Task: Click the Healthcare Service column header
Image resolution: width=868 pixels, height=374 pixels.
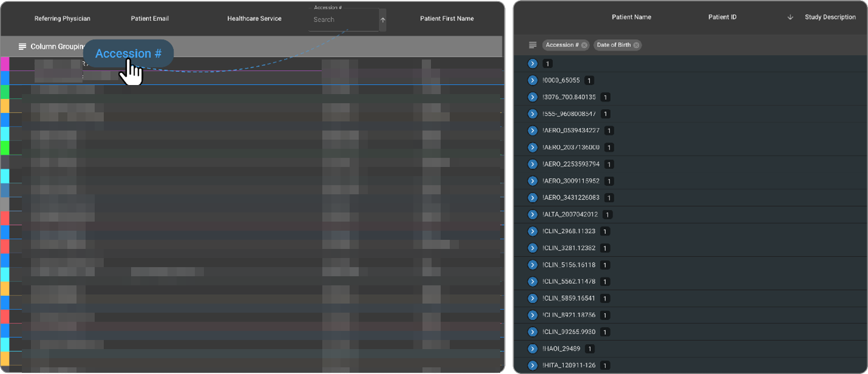Action: (254, 18)
